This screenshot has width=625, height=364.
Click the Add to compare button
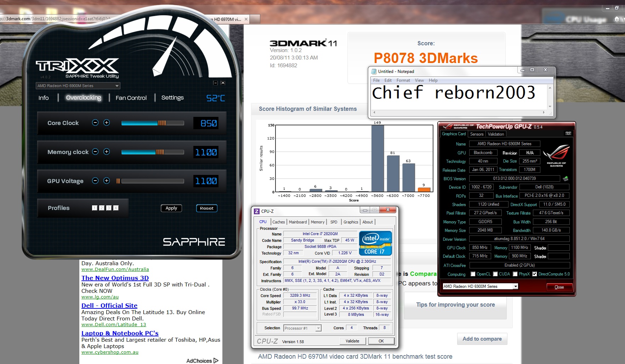[x=482, y=339]
